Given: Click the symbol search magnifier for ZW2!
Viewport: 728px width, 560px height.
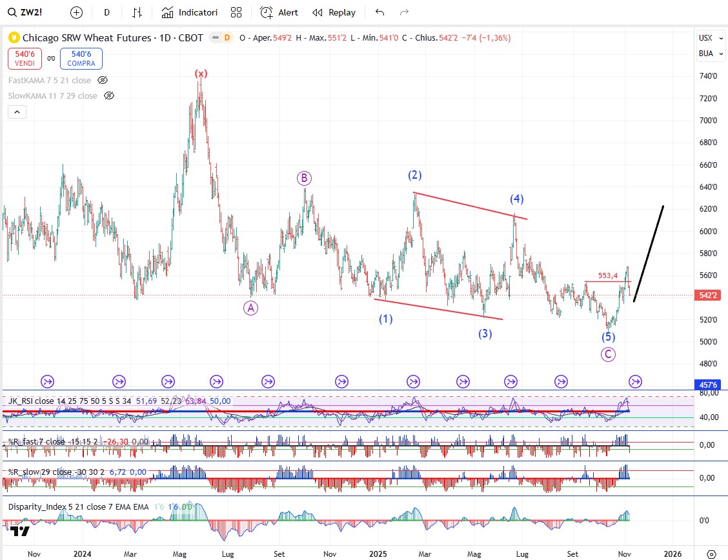Looking at the screenshot, I should pos(12,12).
